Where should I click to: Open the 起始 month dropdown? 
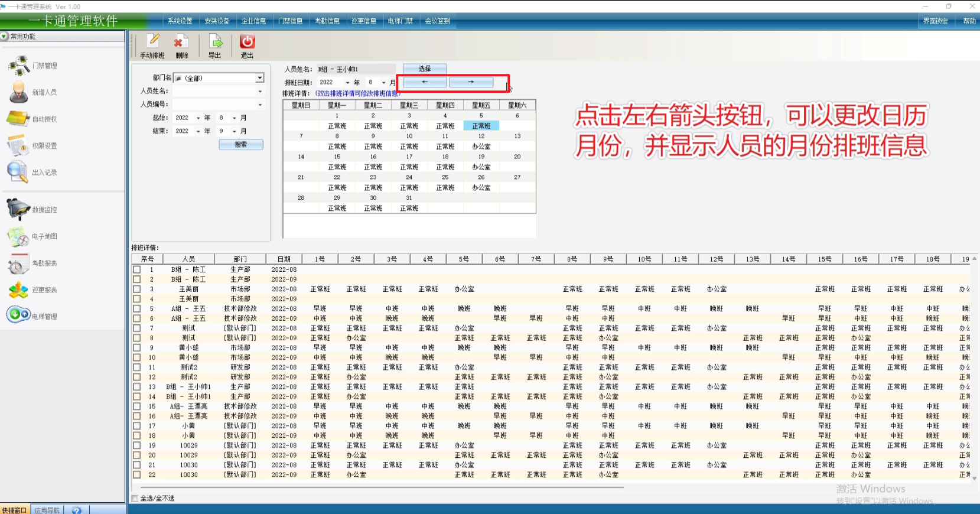tap(235, 118)
